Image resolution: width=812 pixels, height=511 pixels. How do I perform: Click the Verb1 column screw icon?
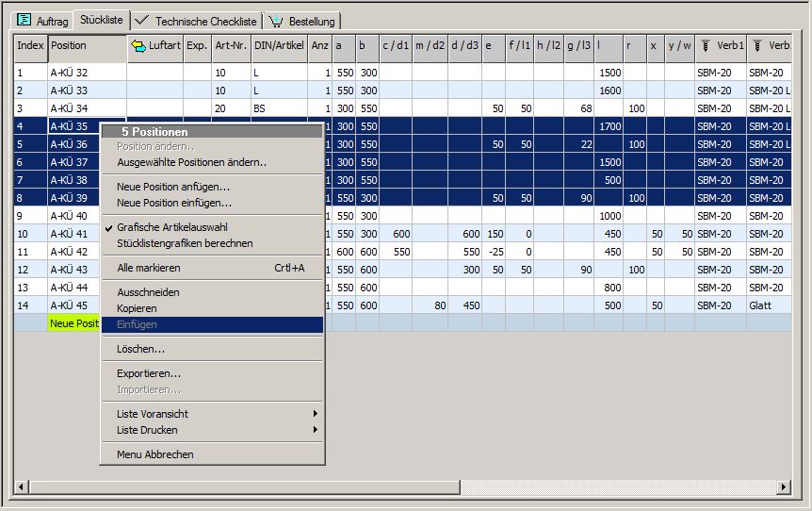click(x=705, y=45)
